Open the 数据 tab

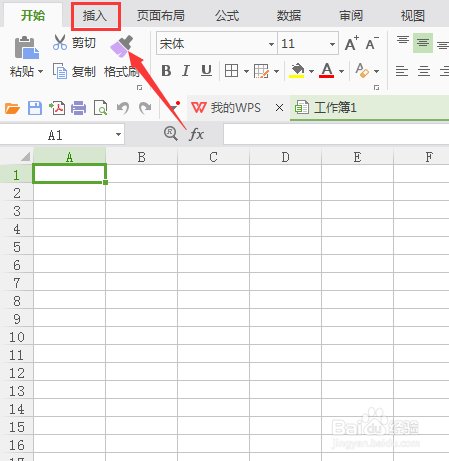tap(289, 16)
